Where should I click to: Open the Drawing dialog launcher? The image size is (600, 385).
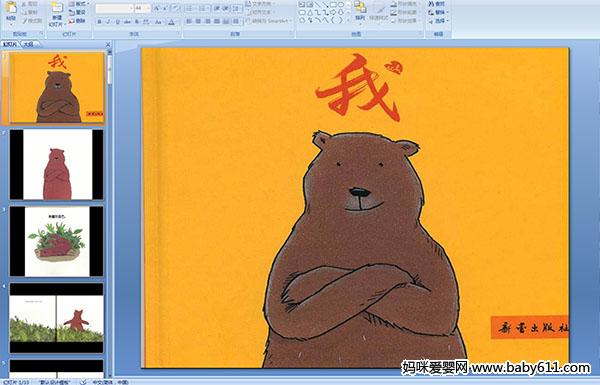(421, 33)
